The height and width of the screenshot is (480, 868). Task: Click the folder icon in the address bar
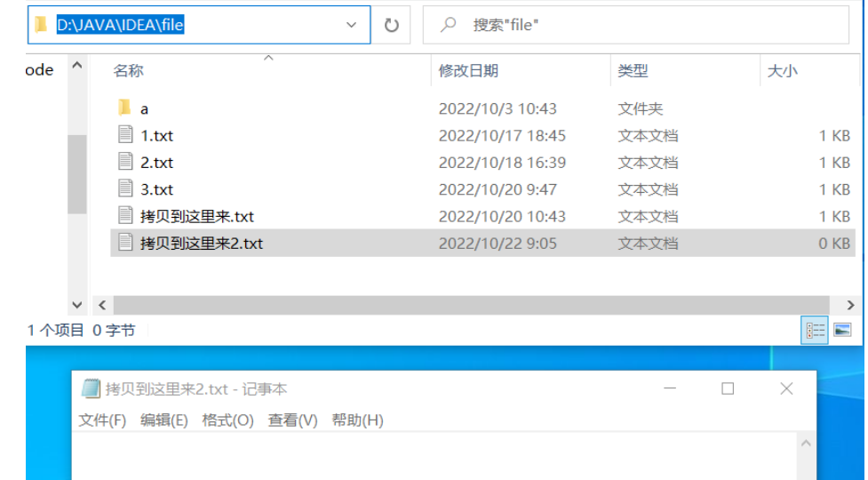(x=41, y=25)
